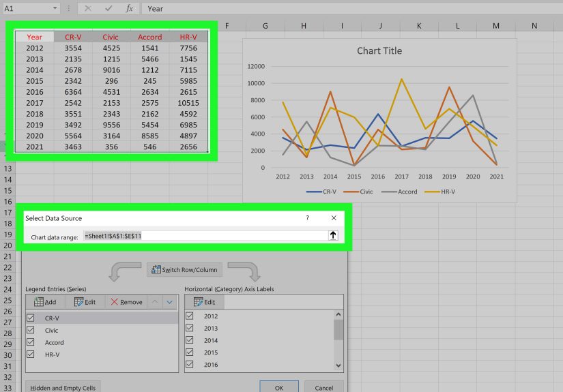Click year cell 2019 in the table
The image size is (563, 392).
tap(35, 125)
